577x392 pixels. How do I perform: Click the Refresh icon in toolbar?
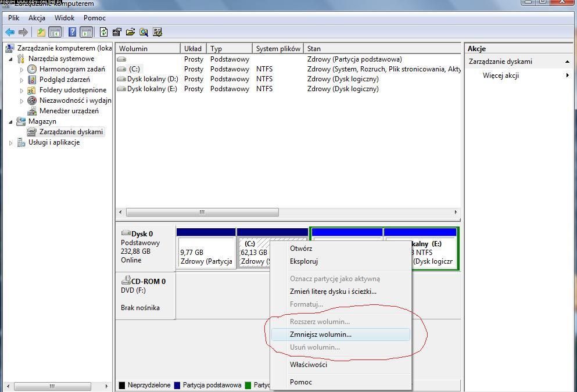click(103, 33)
